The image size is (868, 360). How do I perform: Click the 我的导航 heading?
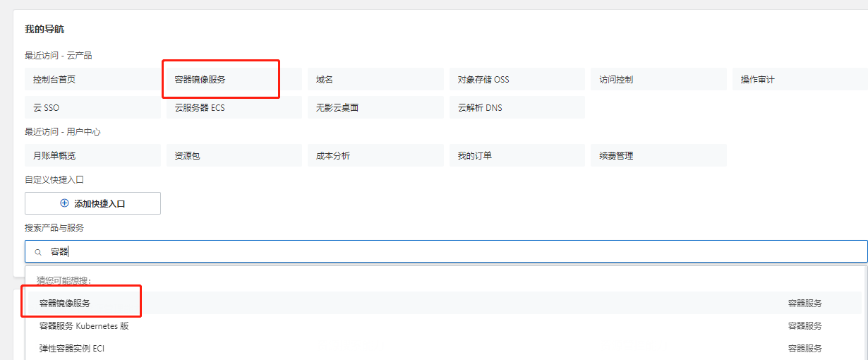45,29
